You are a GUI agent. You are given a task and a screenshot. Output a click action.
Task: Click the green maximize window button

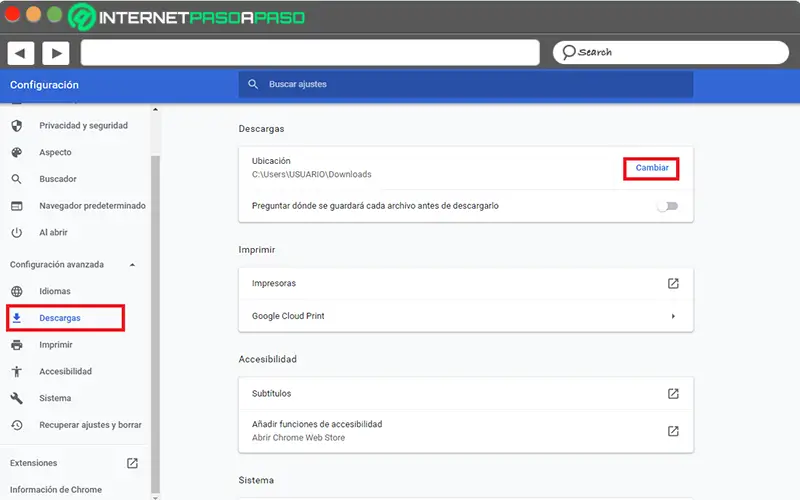click(x=54, y=14)
